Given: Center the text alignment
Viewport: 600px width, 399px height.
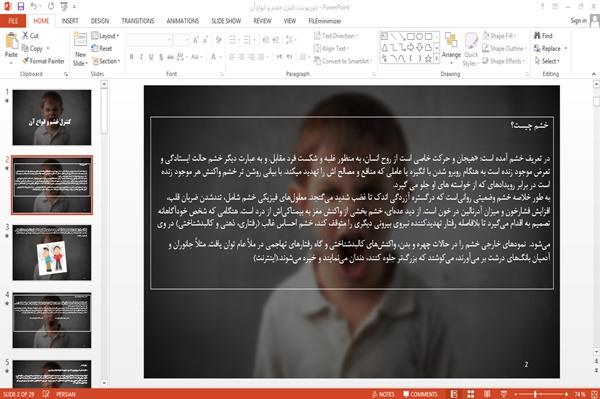Looking at the screenshot, I should coord(241,57).
